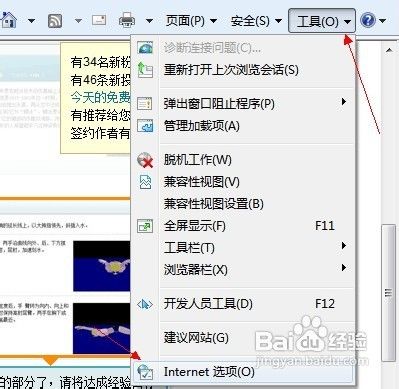Click the 今天的免费 link text
Viewport: 399px width, 389px height.
tap(100, 97)
